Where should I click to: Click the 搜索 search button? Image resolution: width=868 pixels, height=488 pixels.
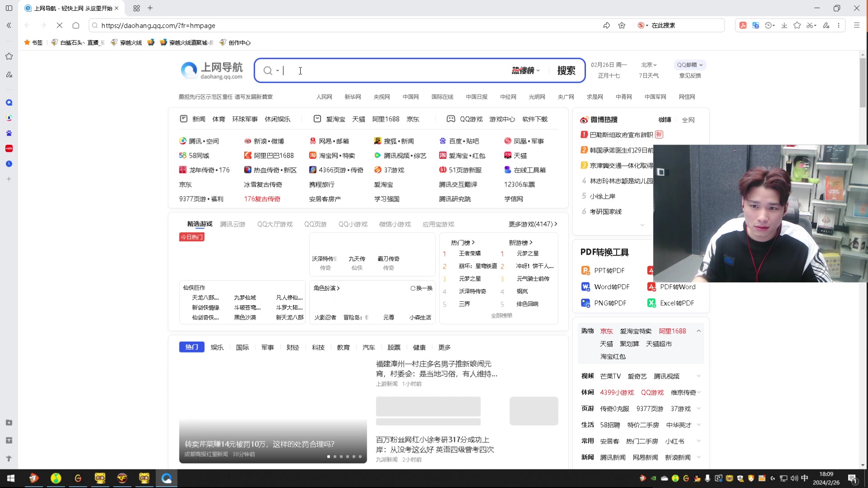(566, 70)
